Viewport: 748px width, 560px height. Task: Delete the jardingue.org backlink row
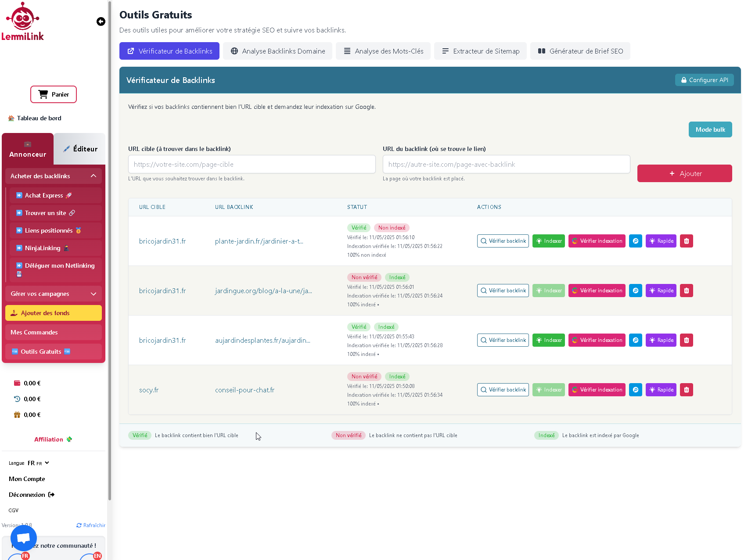coord(686,291)
